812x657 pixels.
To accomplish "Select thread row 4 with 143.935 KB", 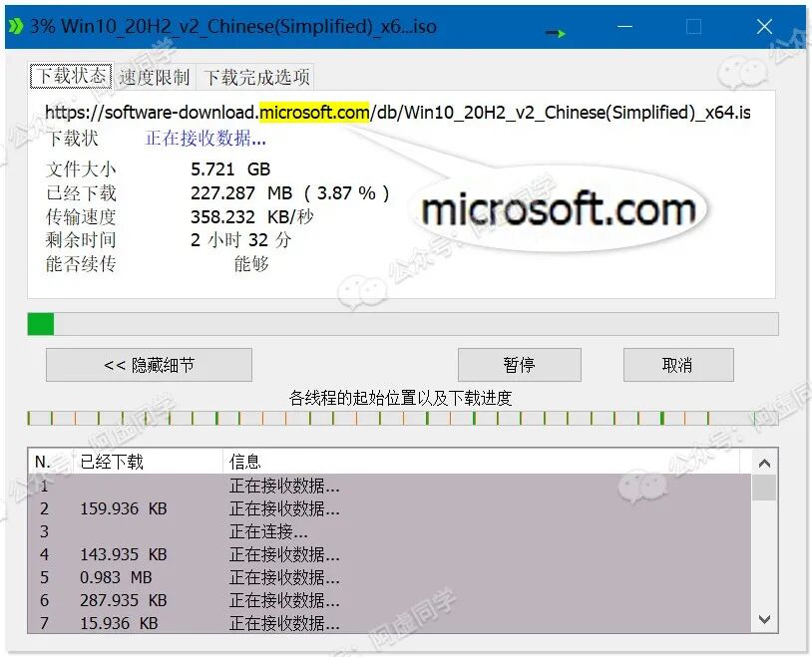I will [x=389, y=554].
